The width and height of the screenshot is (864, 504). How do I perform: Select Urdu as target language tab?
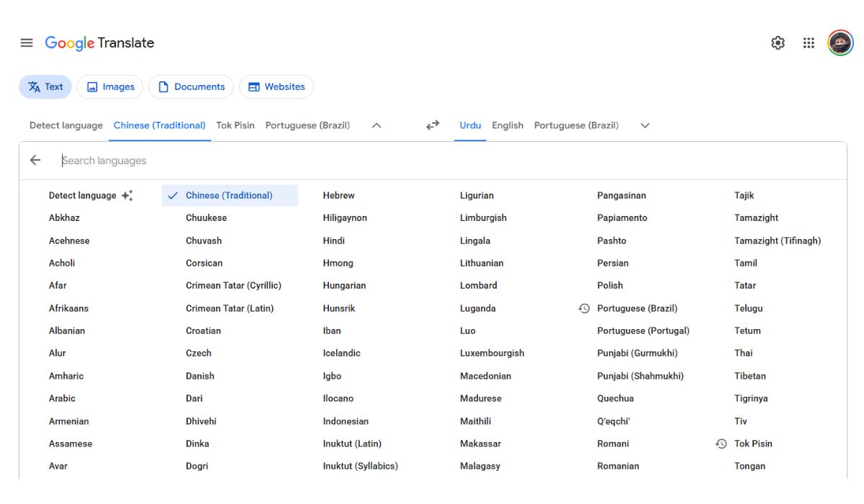coord(470,125)
